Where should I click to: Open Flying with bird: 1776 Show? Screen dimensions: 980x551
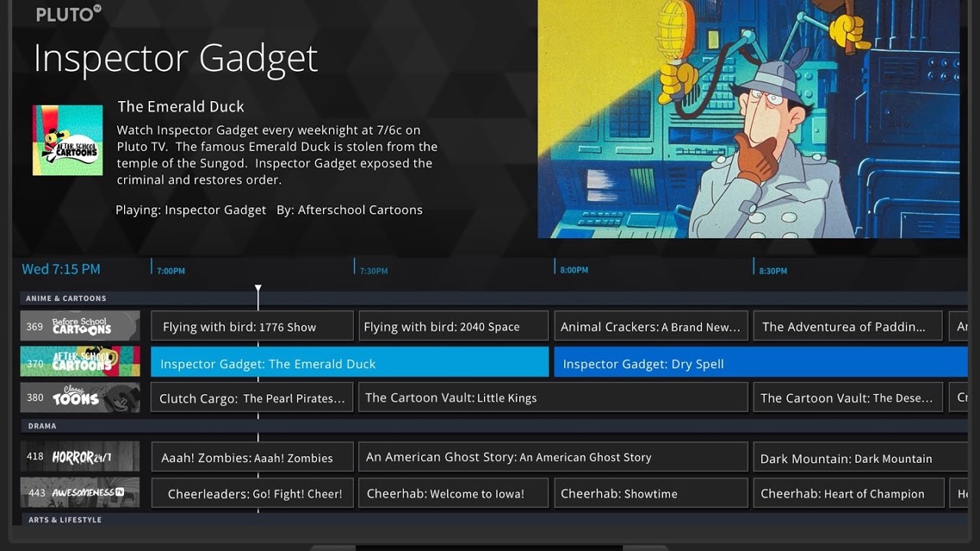point(252,326)
